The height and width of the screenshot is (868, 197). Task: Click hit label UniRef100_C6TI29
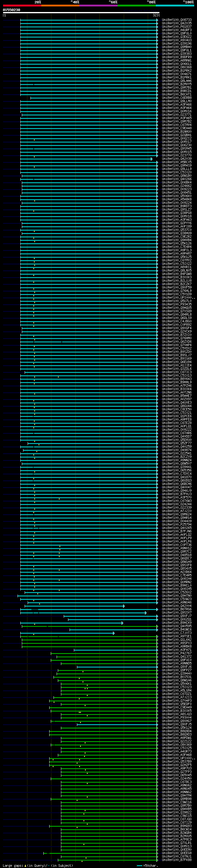point(177,822)
